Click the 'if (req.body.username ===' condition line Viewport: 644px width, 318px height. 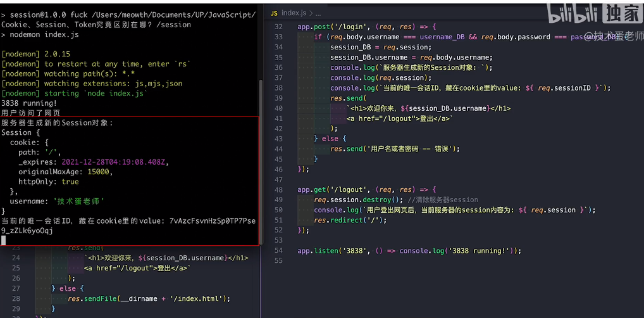pos(471,37)
